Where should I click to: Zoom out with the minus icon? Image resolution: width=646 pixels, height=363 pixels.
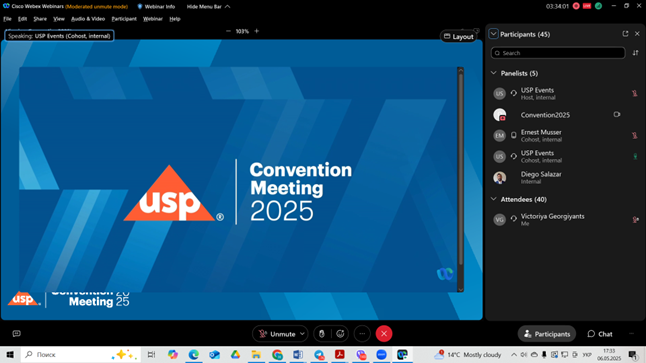click(228, 31)
